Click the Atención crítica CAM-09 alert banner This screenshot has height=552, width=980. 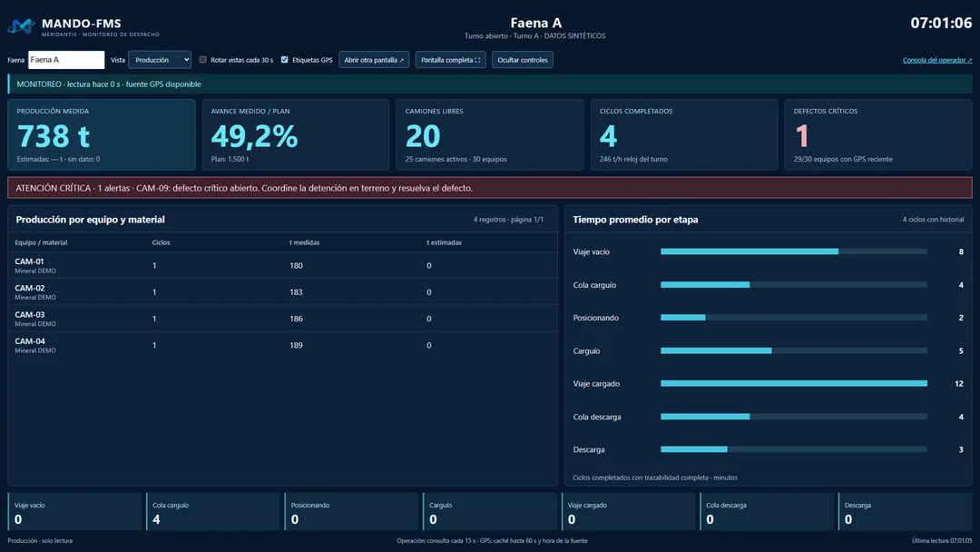coord(490,188)
